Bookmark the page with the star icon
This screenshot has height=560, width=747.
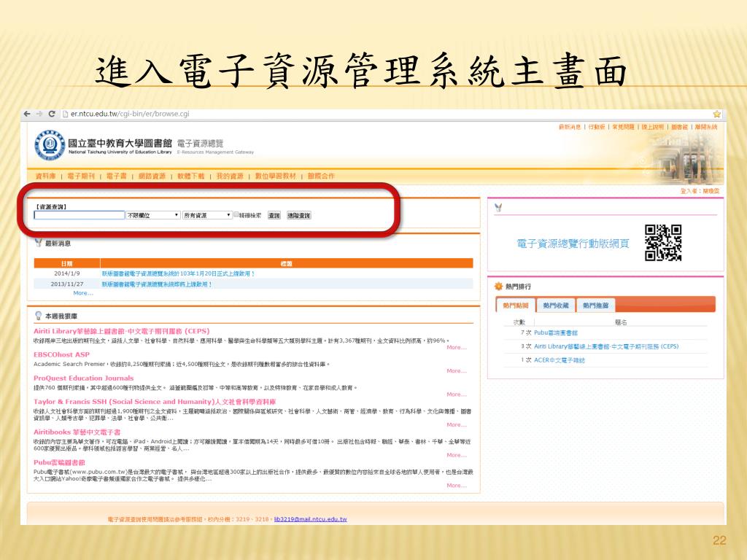(716, 114)
